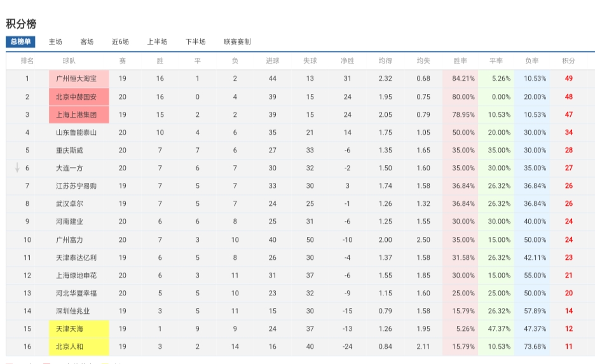Open the 客场 standings tab

[x=87, y=42]
